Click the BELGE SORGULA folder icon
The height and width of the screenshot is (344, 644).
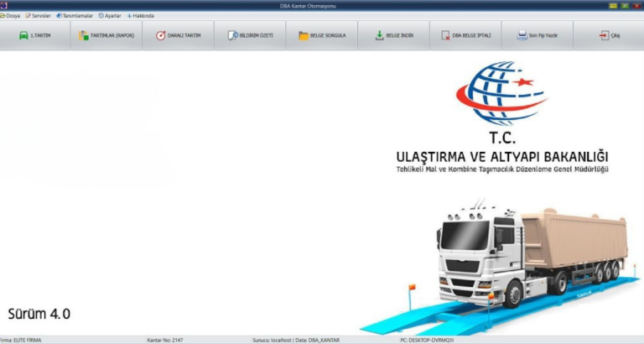[x=304, y=36]
